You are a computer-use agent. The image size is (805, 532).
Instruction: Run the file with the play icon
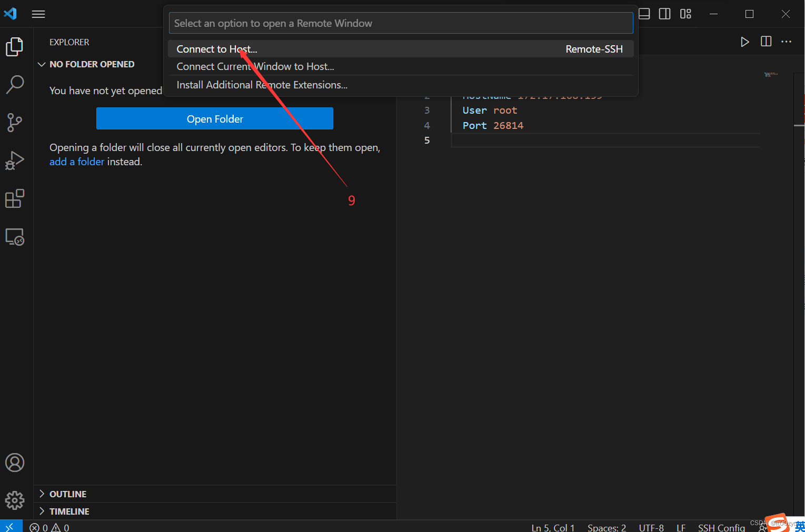point(744,42)
